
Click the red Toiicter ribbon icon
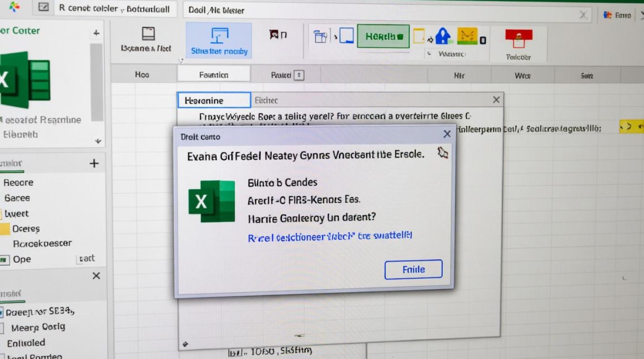pos(518,38)
